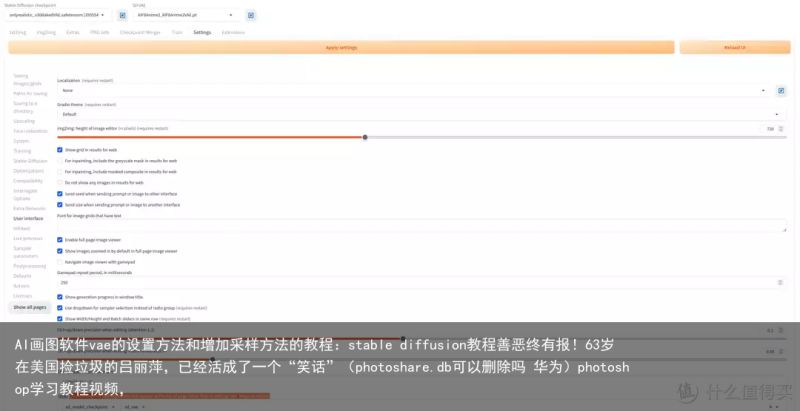Open the Extensions tab
This screenshot has width=800, height=411.
tap(233, 32)
